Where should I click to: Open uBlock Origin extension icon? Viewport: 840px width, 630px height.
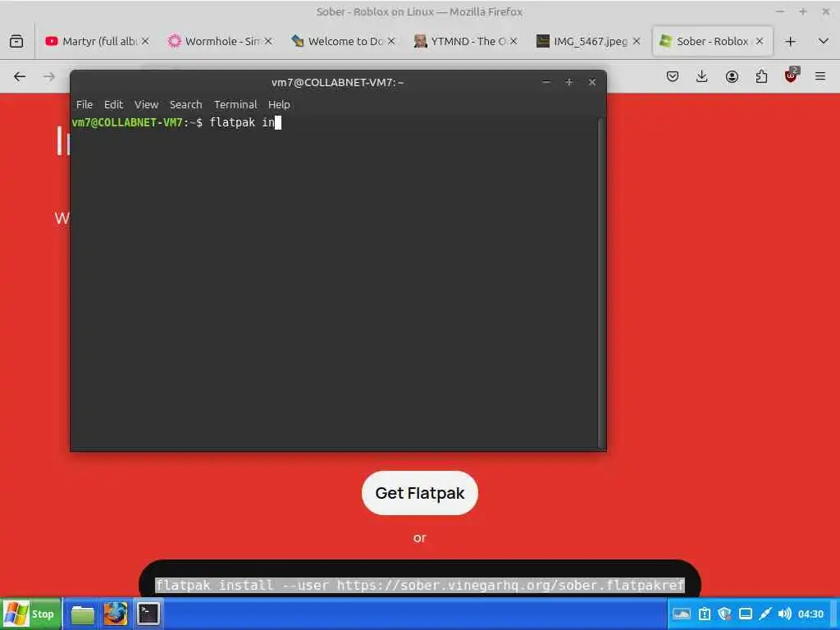click(792, 75)
